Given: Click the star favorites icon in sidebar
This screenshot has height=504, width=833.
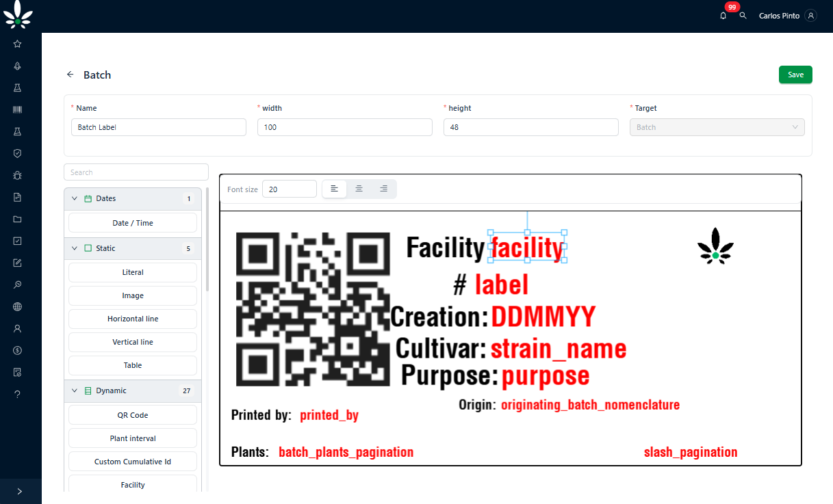Looking at the screenshot, I should [17, 44].
